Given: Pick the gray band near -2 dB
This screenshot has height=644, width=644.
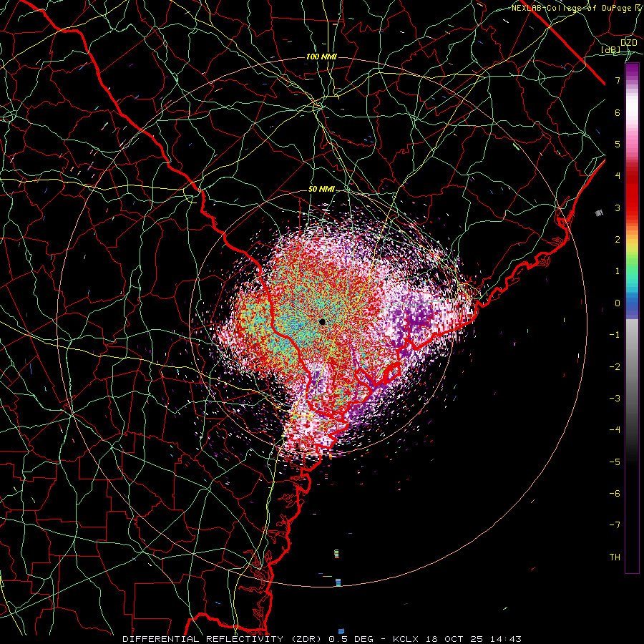Looking at the screenshot, I should (x=632, y=366).
